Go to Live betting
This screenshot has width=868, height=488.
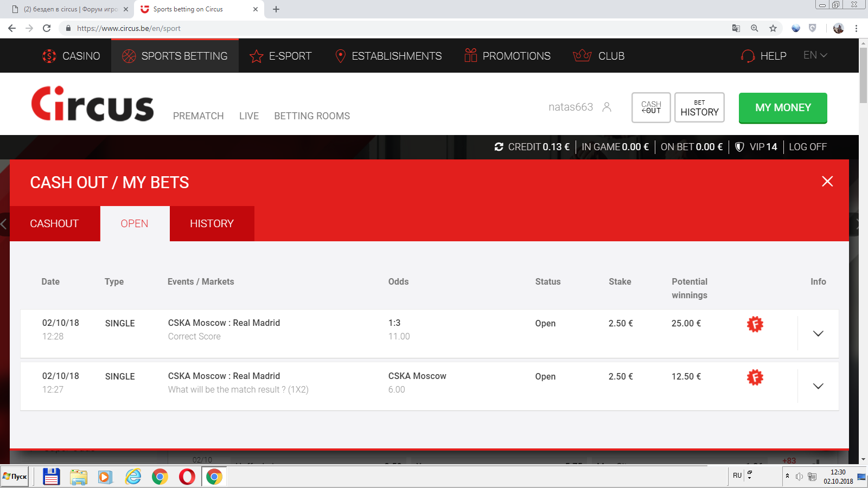coord(249,116)
